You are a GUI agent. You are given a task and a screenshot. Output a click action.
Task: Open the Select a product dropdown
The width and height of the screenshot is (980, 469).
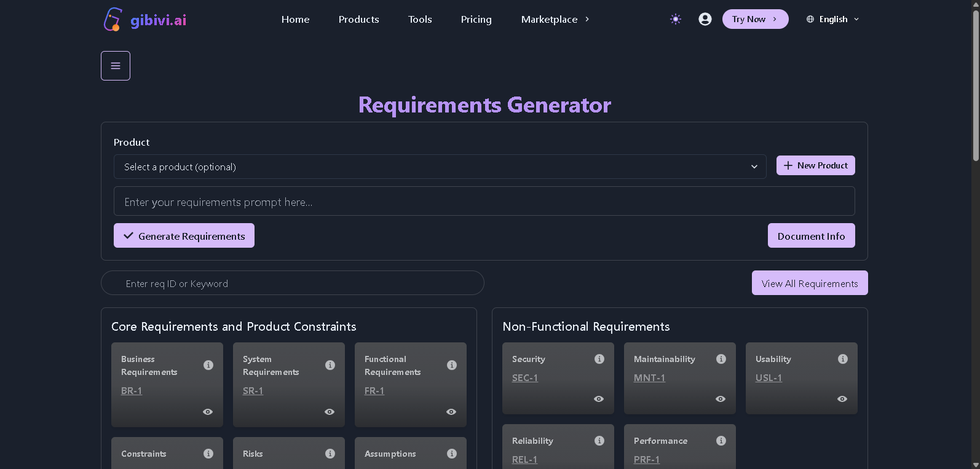[440, 167]
